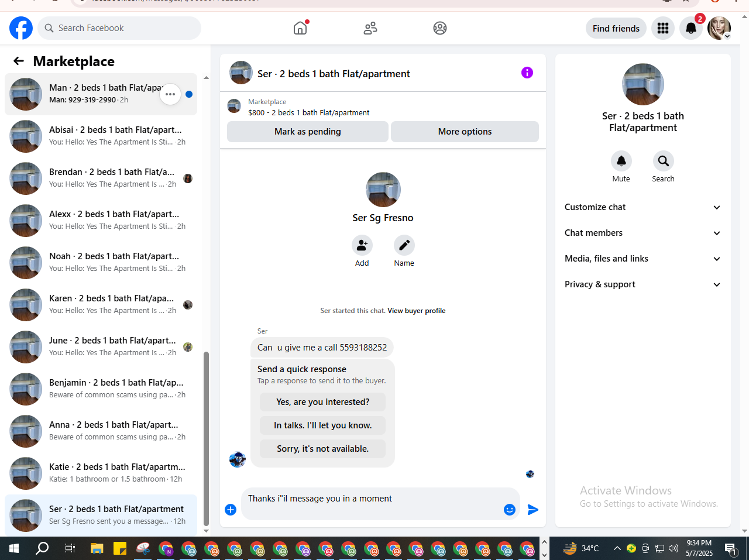This screenshot has width=749, height=560.
Task: Open Sticky Notes on taskbar
Action: (x=120, y=548)
